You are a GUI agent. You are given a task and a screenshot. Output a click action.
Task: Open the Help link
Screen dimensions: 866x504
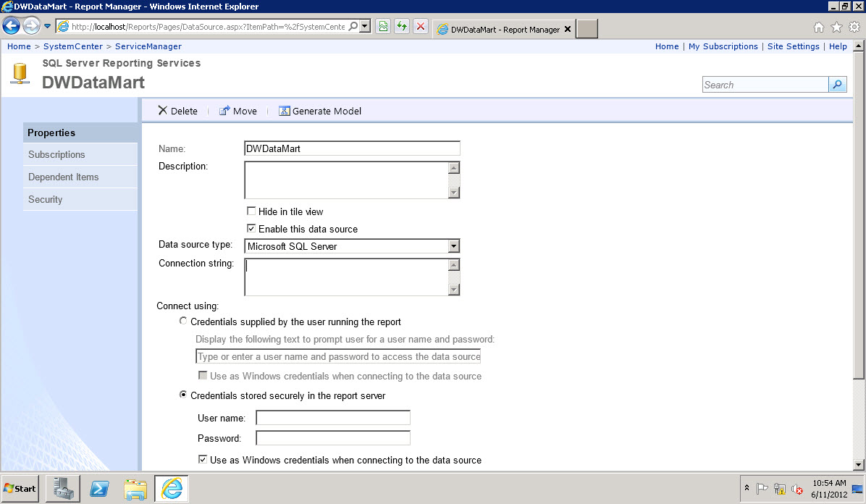(838, 46)
